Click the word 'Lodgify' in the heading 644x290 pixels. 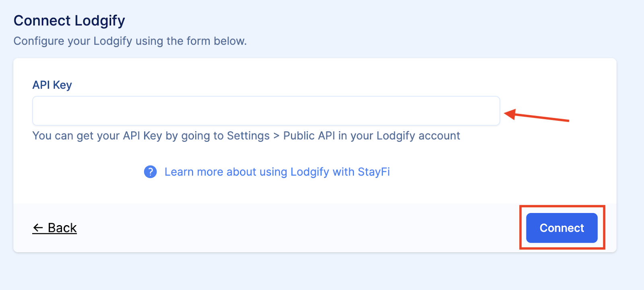coord(100,21)
